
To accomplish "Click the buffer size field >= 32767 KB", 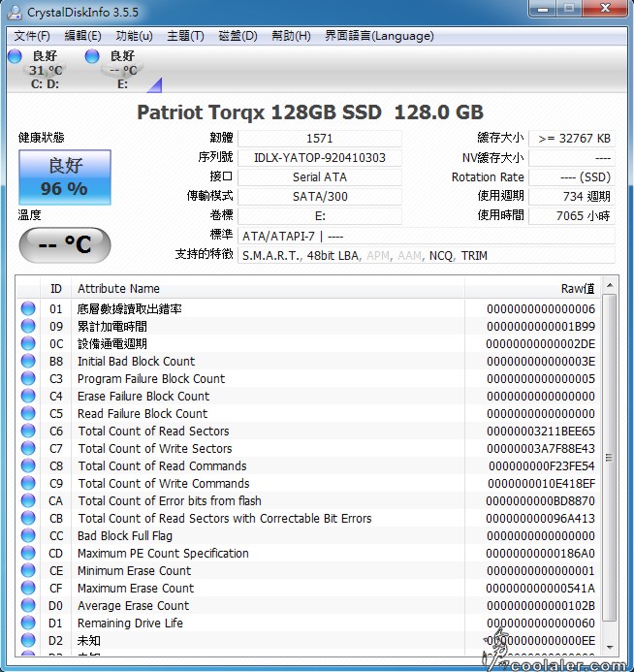I will coord(572,139).
